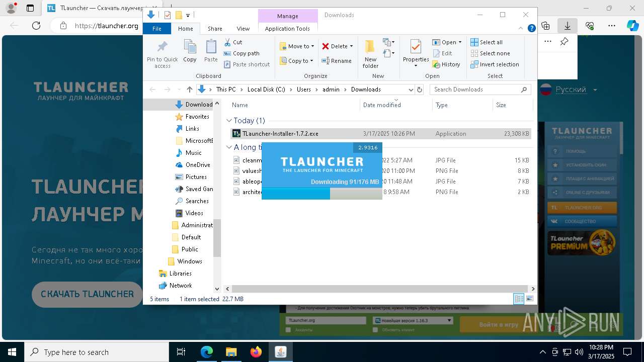This screenshot has width=644, height=362.
Task: Click Local Disk (C:) in breadcrumb
Action: (266, 89)
